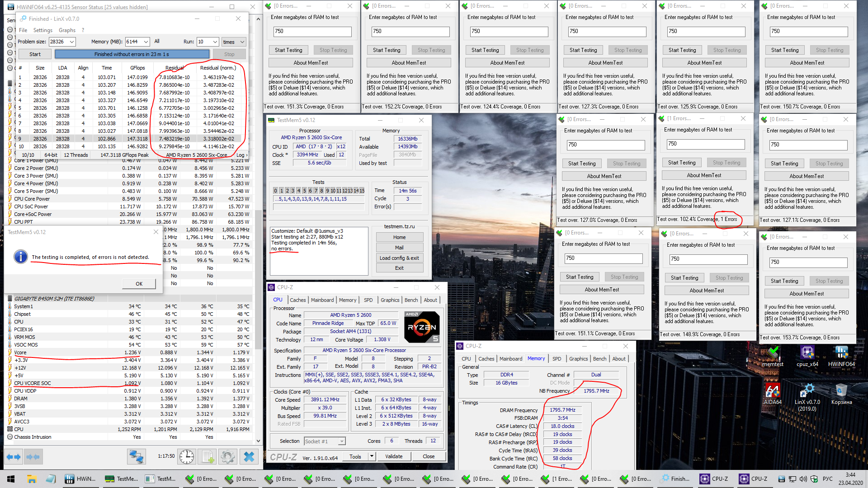
Task: Click the HWiNFO logging start sheet icon
Action: tap(208, 457)
